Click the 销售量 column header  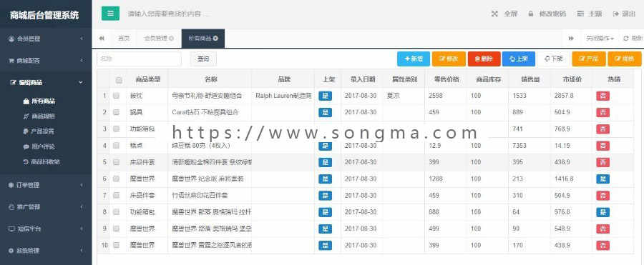[530, 79]
